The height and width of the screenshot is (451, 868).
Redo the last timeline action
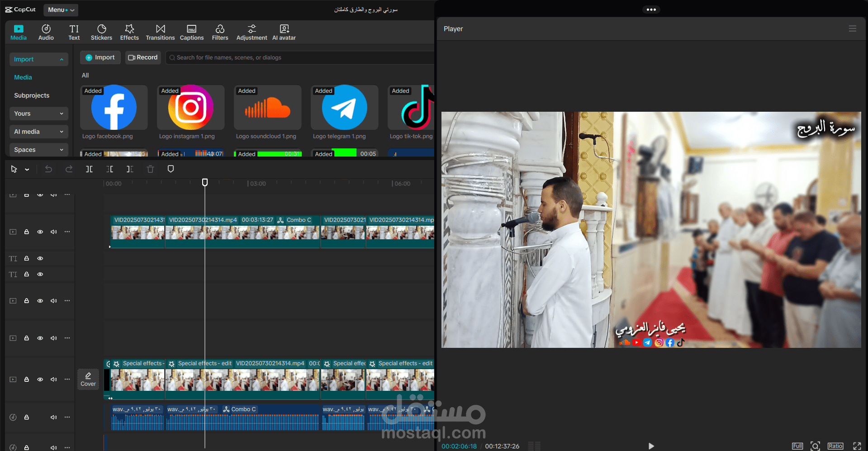[x=69, y=169]
